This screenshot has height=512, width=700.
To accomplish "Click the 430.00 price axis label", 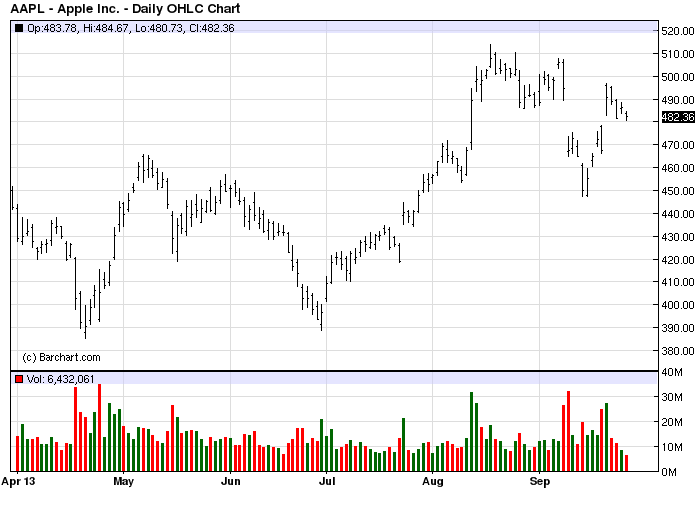I will [x=678, y=237].
